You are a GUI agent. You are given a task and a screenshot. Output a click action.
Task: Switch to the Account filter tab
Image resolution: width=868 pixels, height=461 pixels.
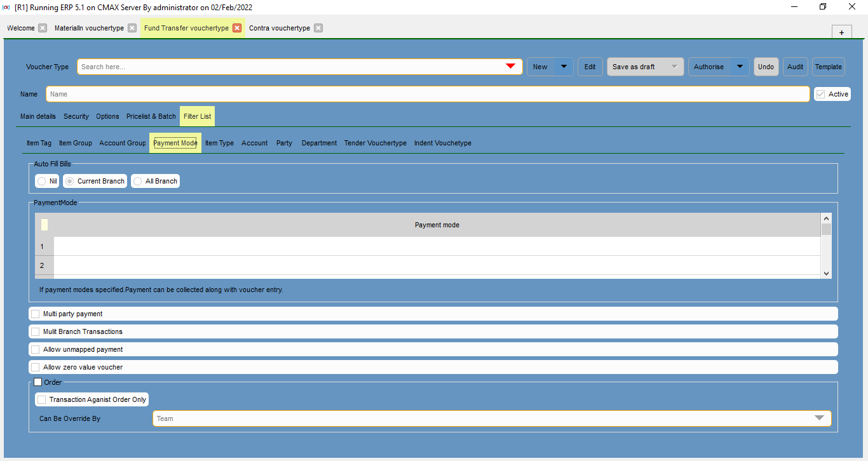(255, 143)
